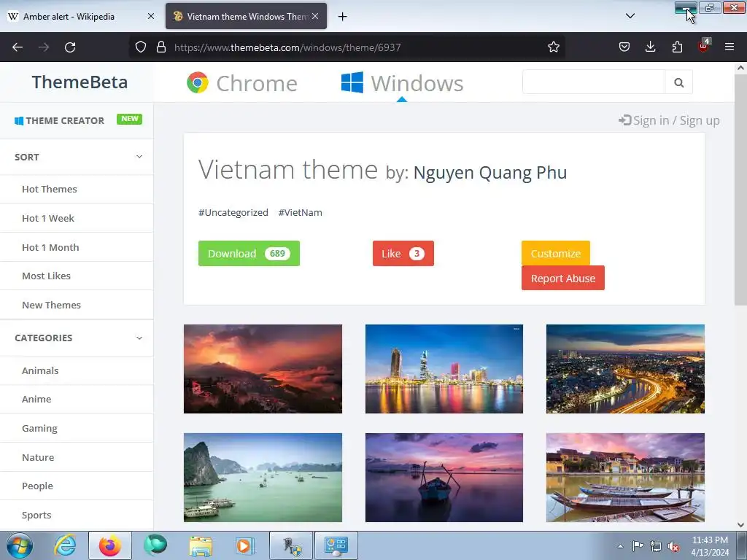747x560 pixels.
Task: Open the Windows Start orb
Action: pyautogui.click(x=20, y=545)
